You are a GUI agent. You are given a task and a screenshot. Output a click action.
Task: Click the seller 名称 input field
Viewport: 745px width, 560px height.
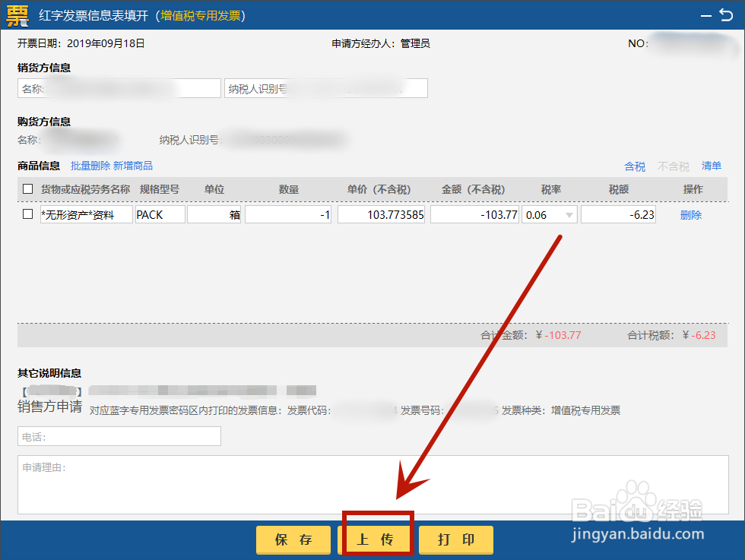pos(119,87)
